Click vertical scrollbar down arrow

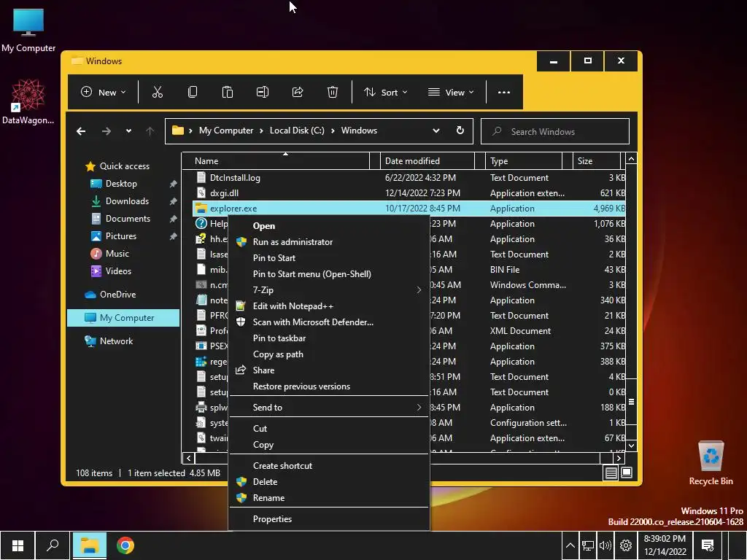pyautogui.click(x=631, y=446)
